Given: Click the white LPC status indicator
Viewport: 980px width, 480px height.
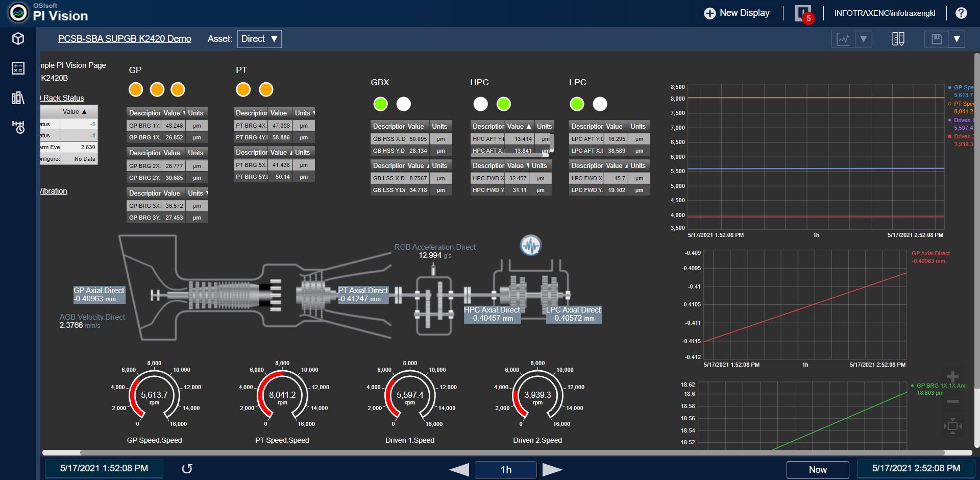Looking at the screenshot, I should coord(600,104).
